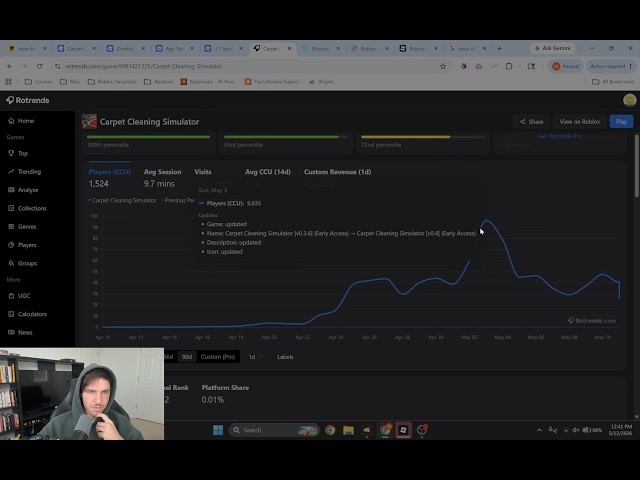The height and width of the screenshot is (480, 640).
Task: Click the page vertical scrollbar
Action: (x=637, y=165)
